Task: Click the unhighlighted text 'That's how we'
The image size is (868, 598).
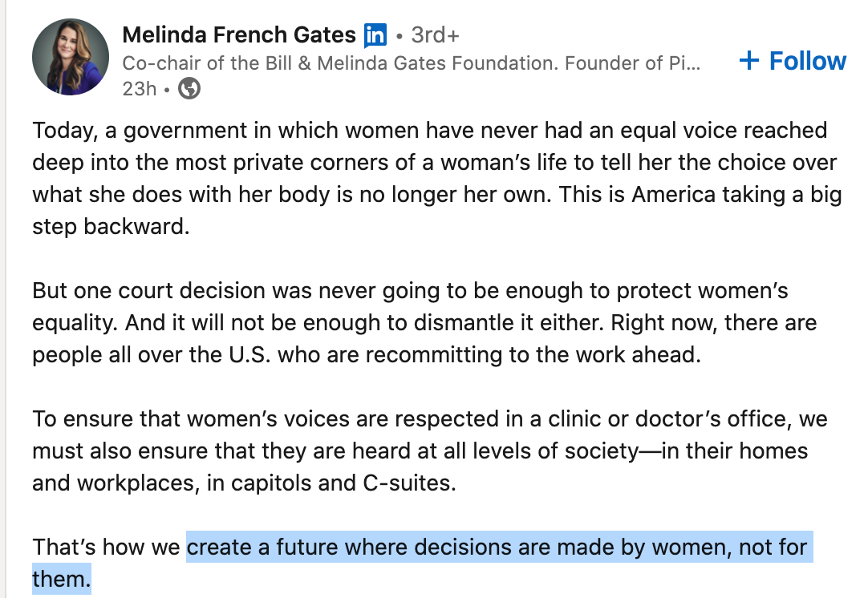Action: [106, 548]
